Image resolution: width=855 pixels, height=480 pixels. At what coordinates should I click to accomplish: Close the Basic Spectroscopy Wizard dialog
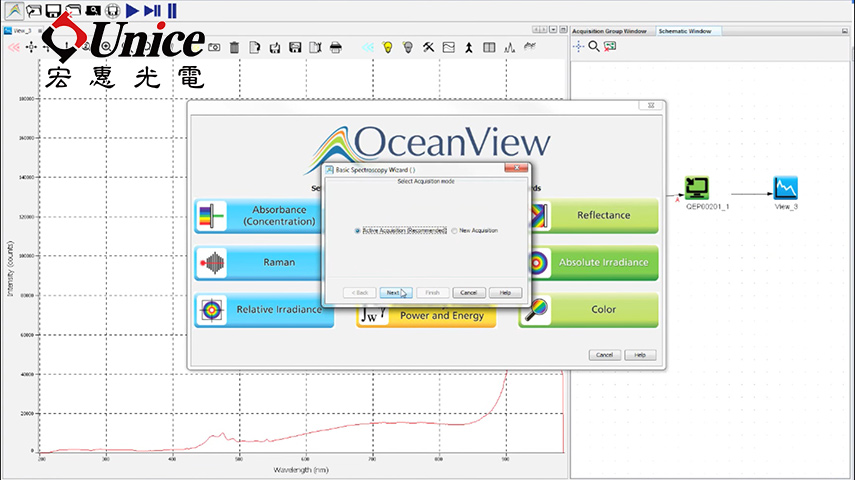coord(516,168)
